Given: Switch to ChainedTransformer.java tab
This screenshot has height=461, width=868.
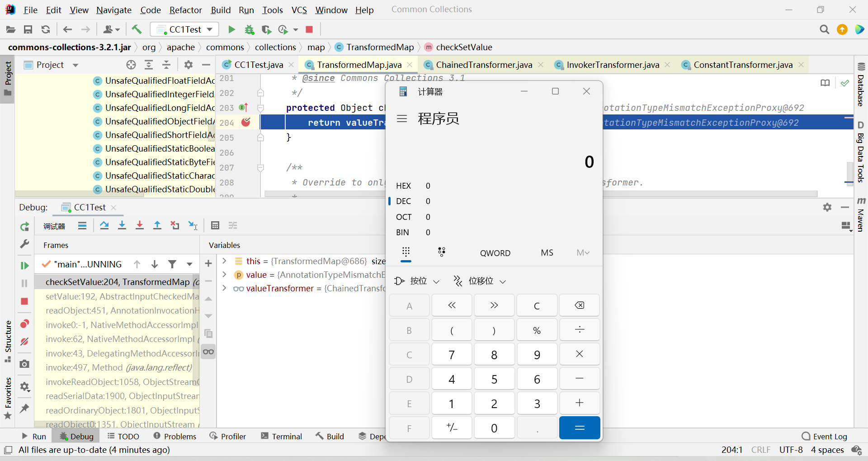Looking at the screenshot, I should pyautogui.click(x=484, y=65).
